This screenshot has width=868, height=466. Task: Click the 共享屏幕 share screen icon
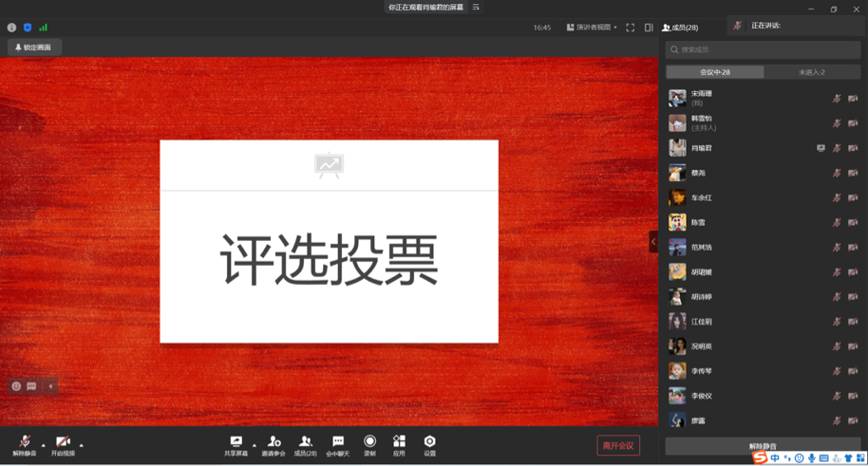click(x=236, y=444)
